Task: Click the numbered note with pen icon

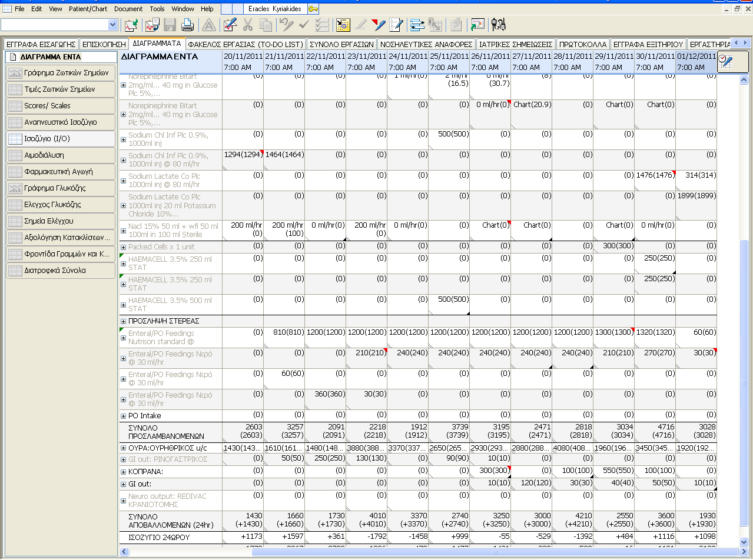Action: [396, 25]
